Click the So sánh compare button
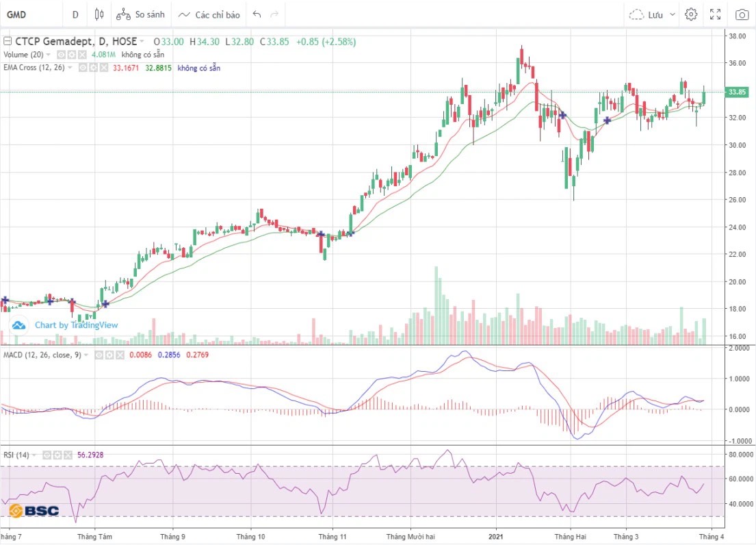Viewport: 756px width, 545px height. tap(140, 14)
